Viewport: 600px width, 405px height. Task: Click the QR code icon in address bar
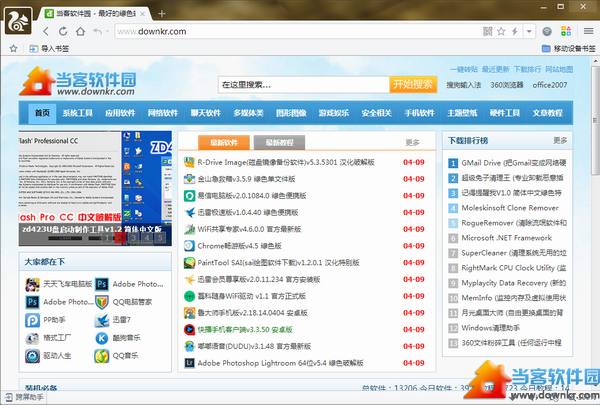(x=488, y=31)
